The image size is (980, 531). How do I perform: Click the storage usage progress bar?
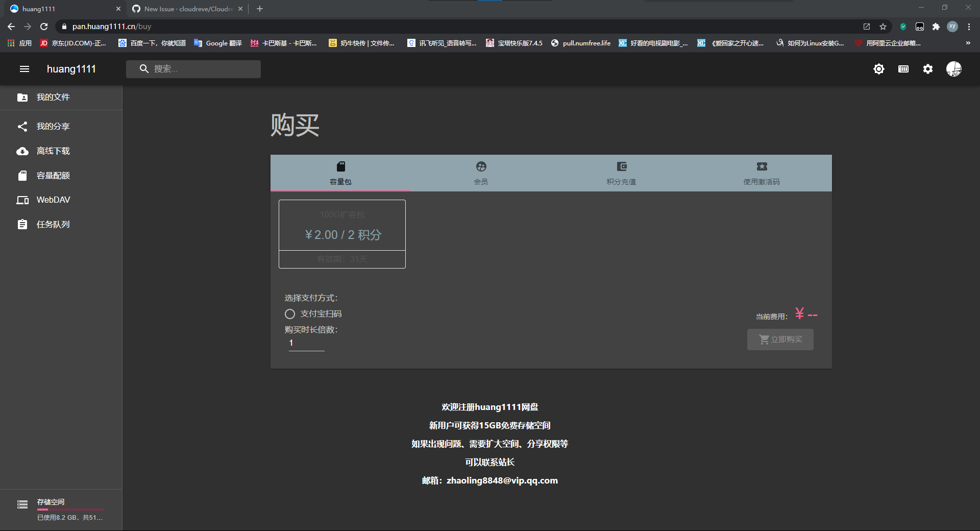(x=70, y=509)
